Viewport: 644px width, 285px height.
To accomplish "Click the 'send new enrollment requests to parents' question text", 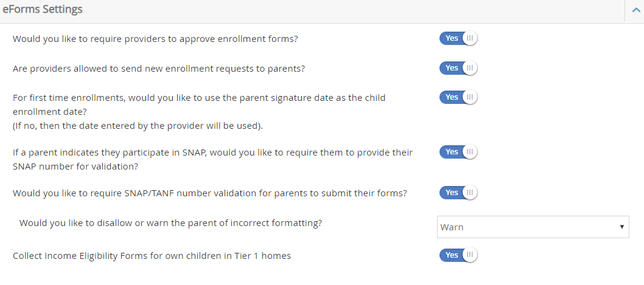I will pyautogui.click(x=158, y=69).
